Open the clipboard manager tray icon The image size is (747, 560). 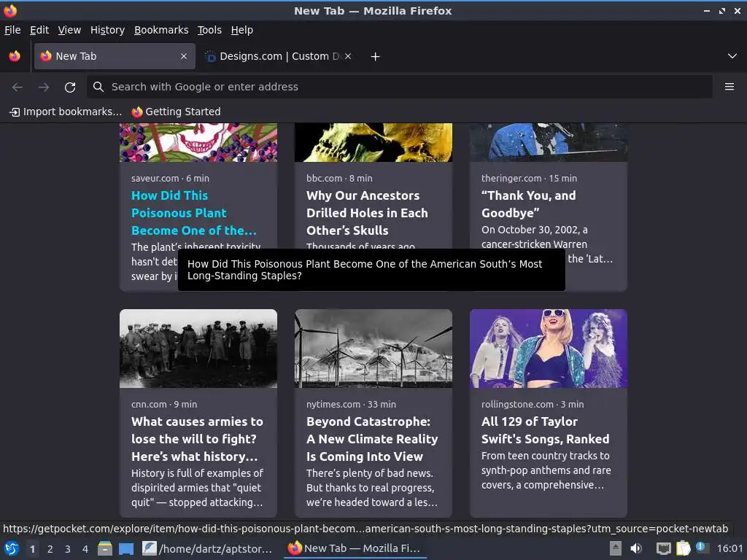(683, 548)
